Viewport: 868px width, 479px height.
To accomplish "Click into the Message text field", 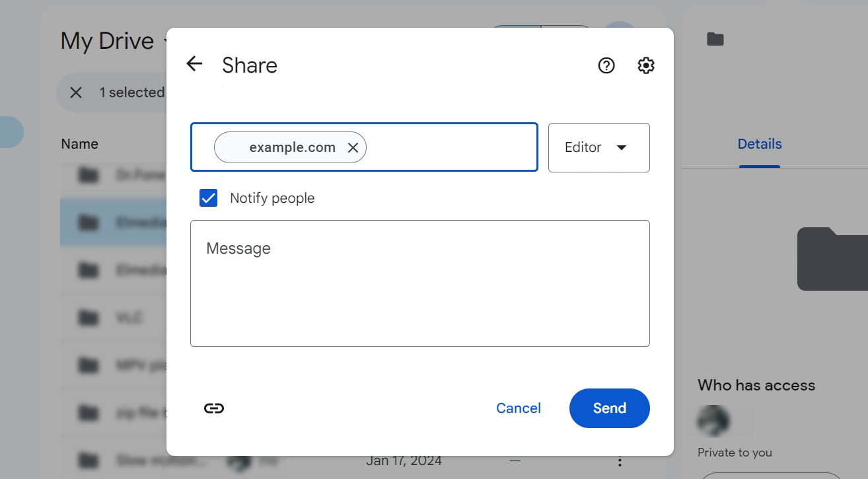I will [419, 283].
